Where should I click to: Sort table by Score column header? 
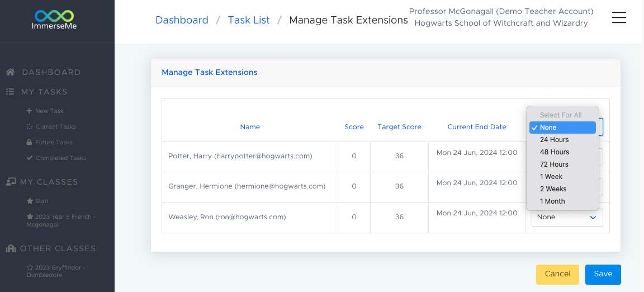coord(354,127)
